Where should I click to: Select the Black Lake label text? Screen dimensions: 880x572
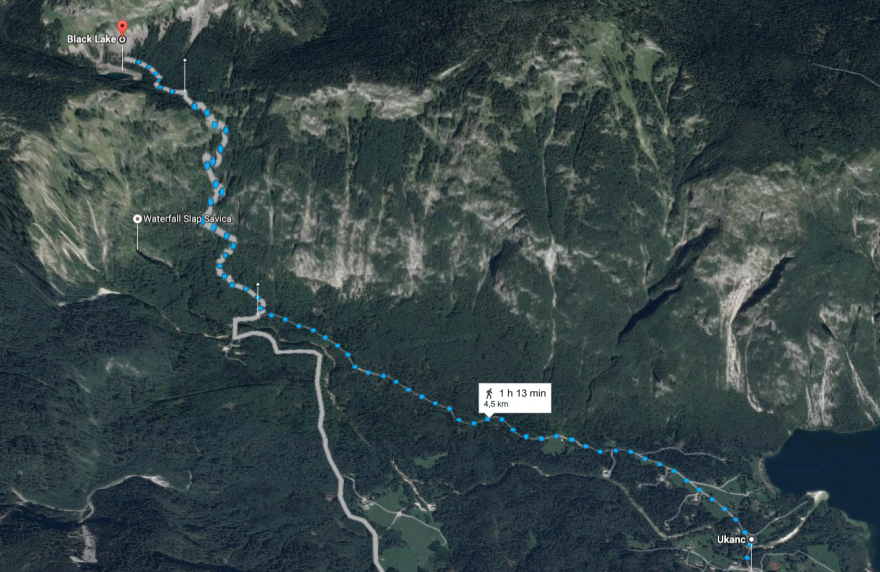tap(91, 39)
